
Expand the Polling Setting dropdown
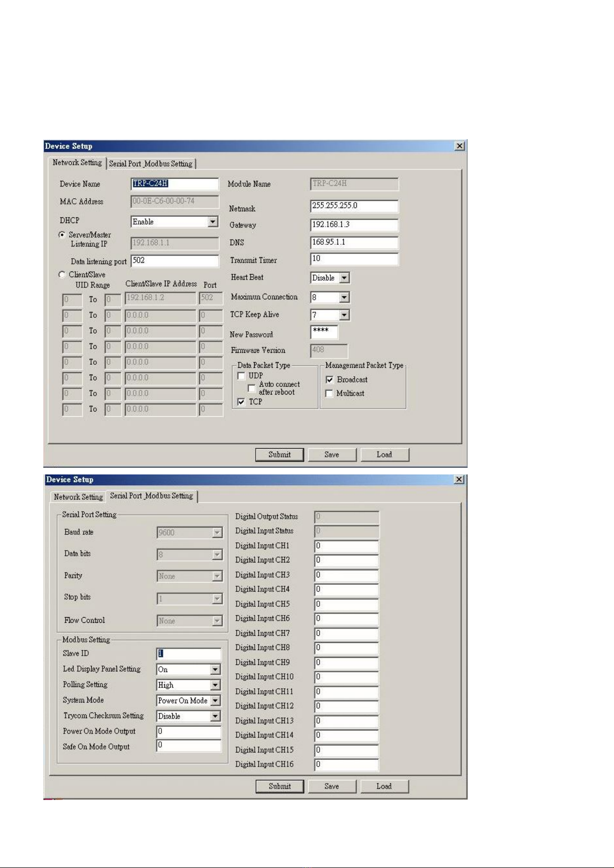click(215, 685)
